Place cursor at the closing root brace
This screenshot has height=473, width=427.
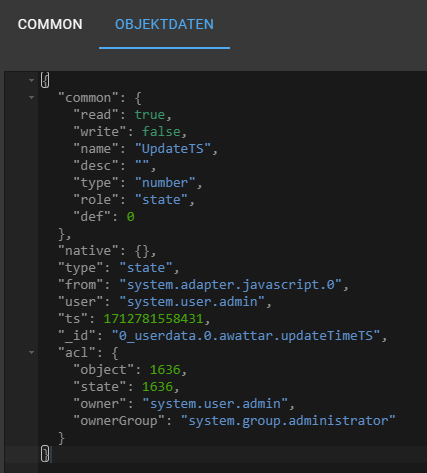tap(45, 454)
